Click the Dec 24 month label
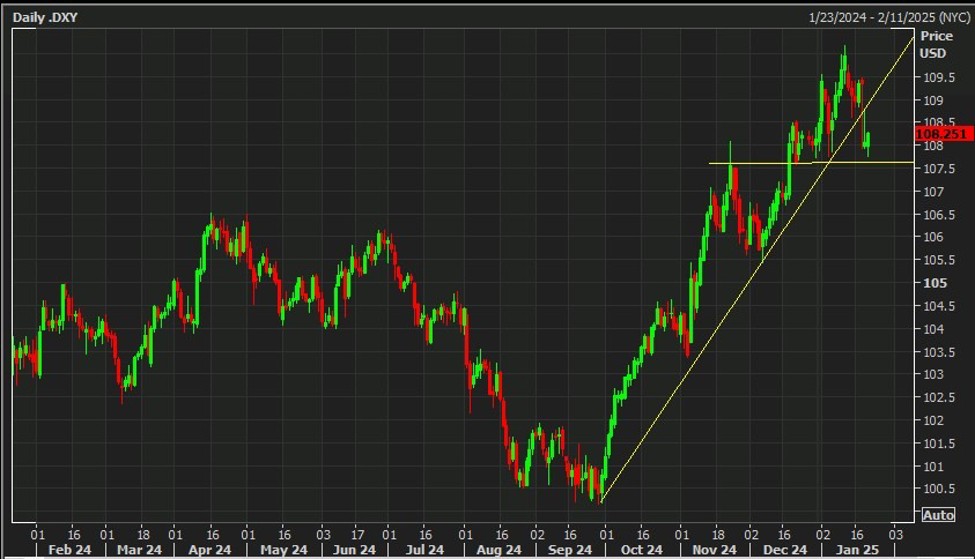The height and width of the screenshot is (559, 975). [785, 549]
